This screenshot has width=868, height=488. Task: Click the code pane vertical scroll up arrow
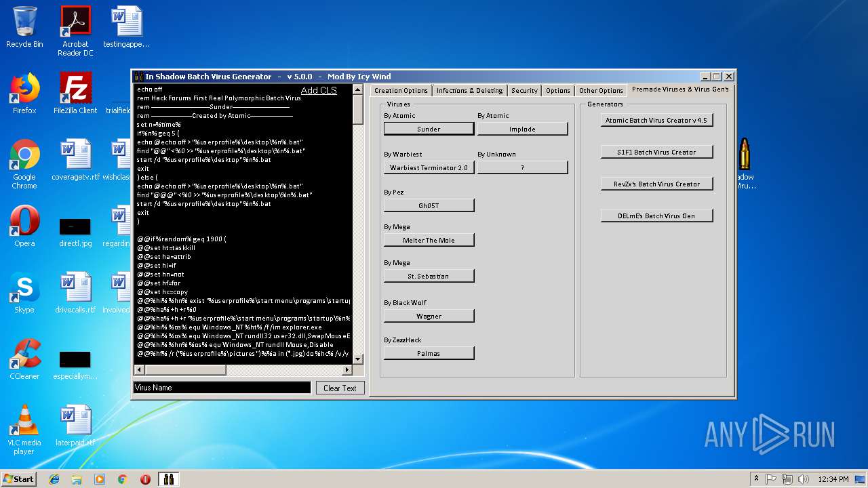click(358, 89)
